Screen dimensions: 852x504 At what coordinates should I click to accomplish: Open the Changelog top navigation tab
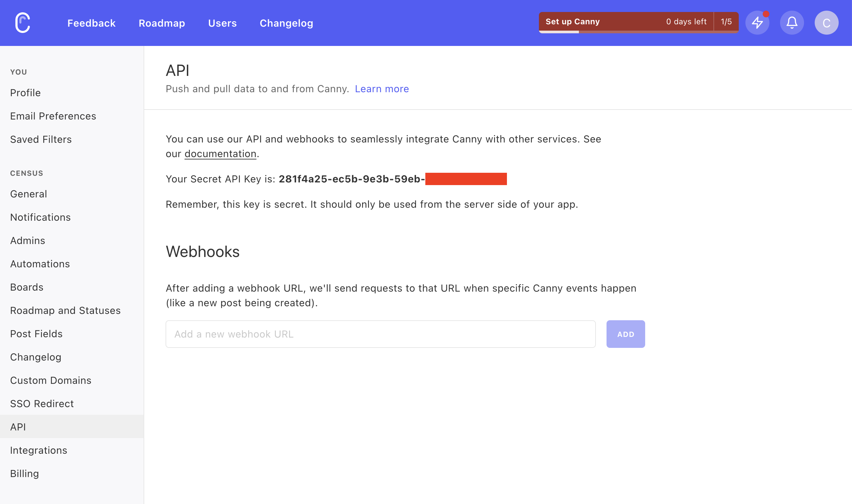tap(286, 23)
